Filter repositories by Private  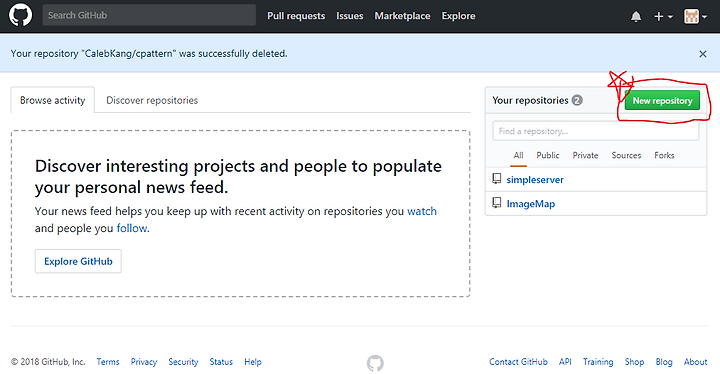click(585, 155)
